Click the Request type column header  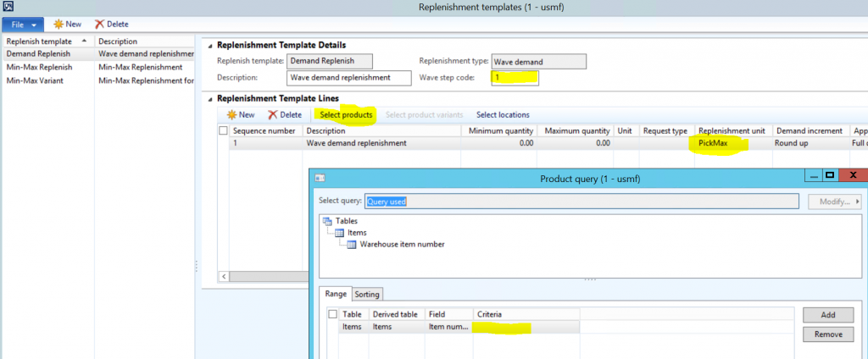[x=666, y=131]
